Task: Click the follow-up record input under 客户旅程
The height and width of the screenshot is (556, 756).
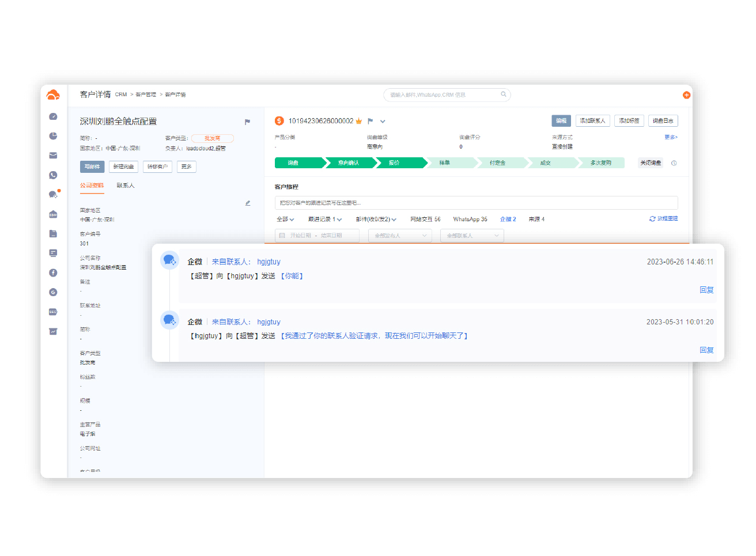Action: (476, 203)
